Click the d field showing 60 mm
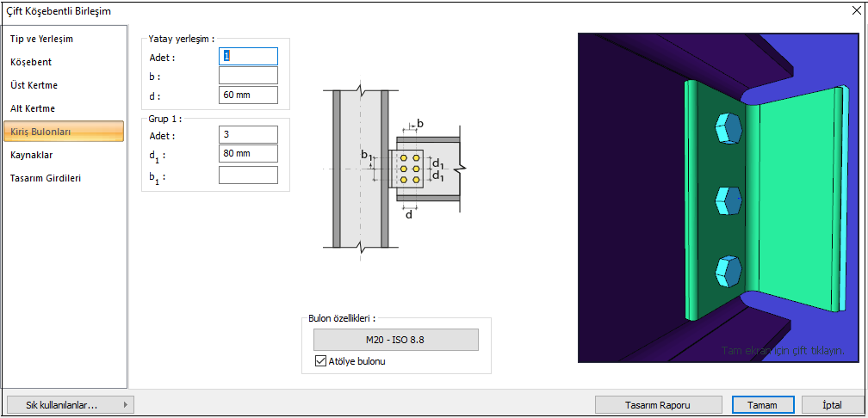This screenshot has height=418, width=868. tap(248, 95)
